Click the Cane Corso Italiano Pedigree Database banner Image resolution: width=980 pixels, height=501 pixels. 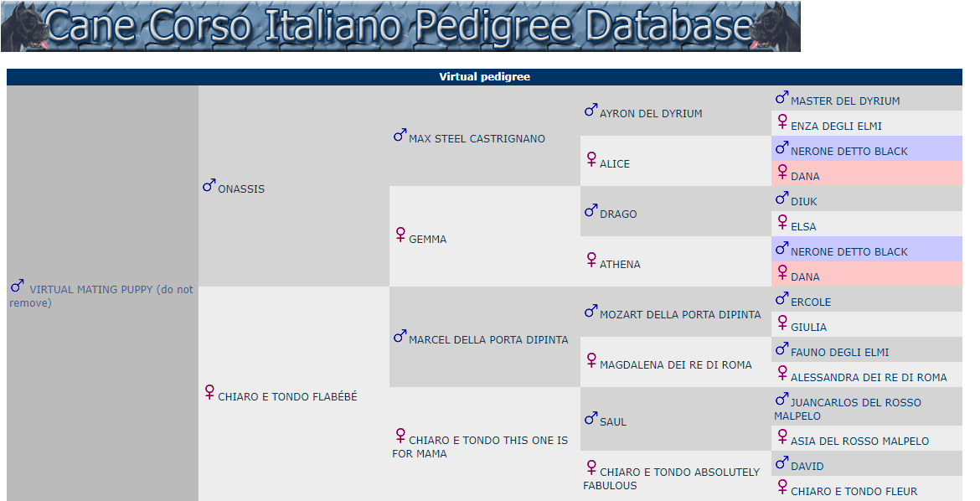(400, 26)
